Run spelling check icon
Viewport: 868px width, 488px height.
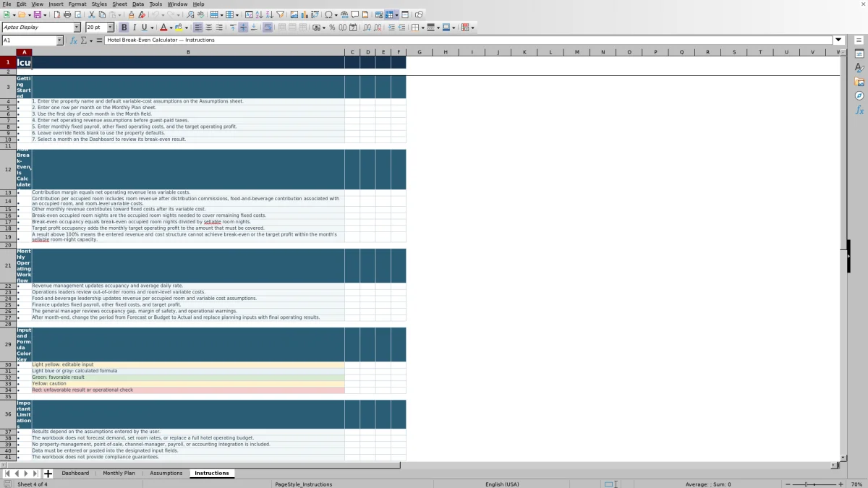(x=200, y=14)
